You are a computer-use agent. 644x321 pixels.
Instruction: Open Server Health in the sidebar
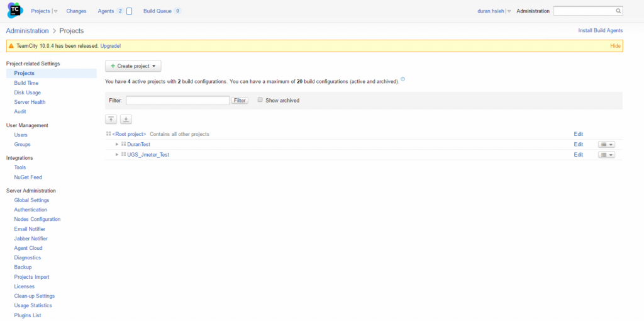click(x=30, y=102)
